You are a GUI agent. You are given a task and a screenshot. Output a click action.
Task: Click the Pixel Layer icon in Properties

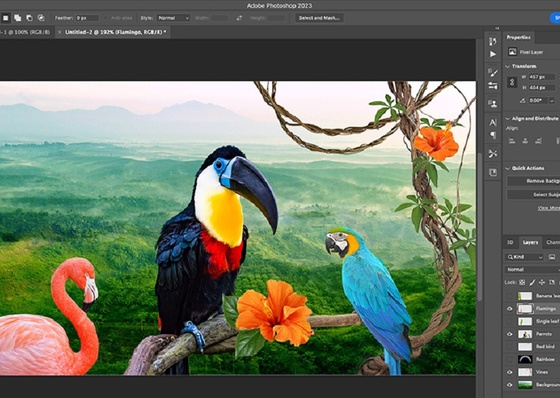pos(512,52)
